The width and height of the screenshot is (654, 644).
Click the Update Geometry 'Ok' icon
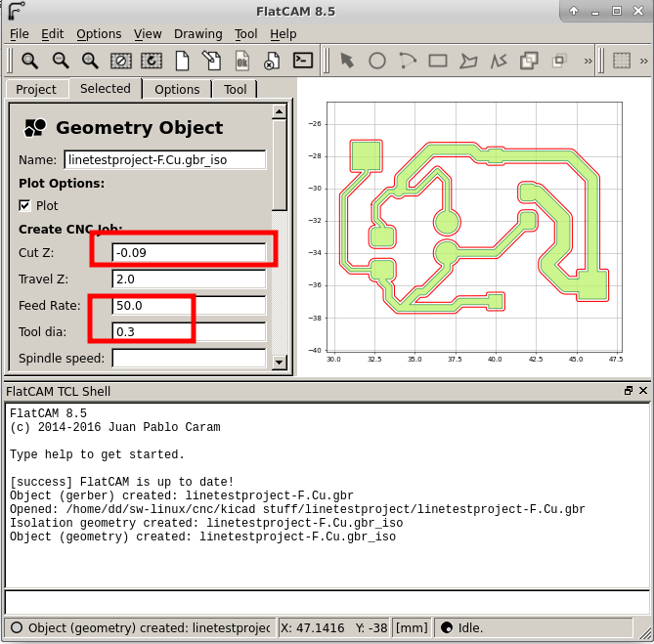click(x=241, y=61)
